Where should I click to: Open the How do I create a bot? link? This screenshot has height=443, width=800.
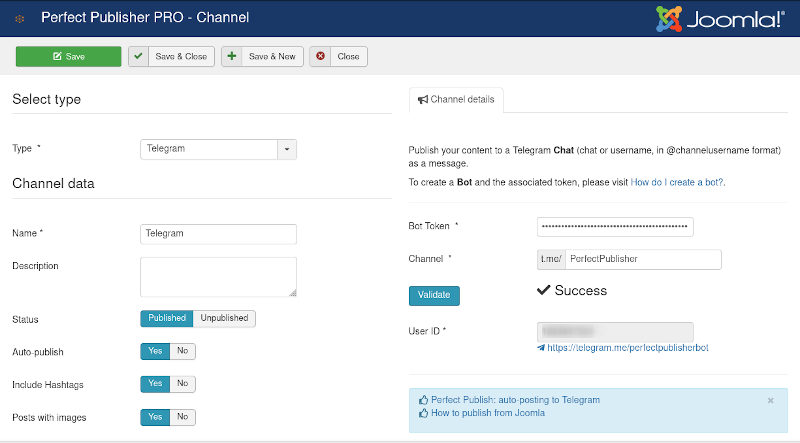click(677, 182)
